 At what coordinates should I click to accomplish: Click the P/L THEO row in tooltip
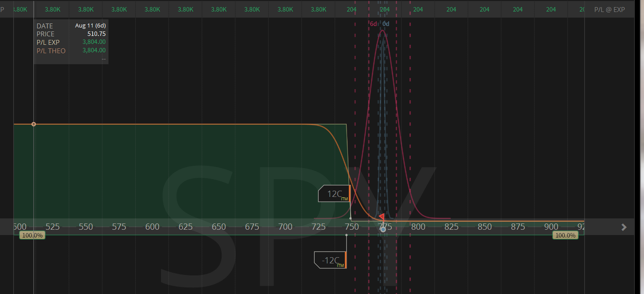pos(71,51)
